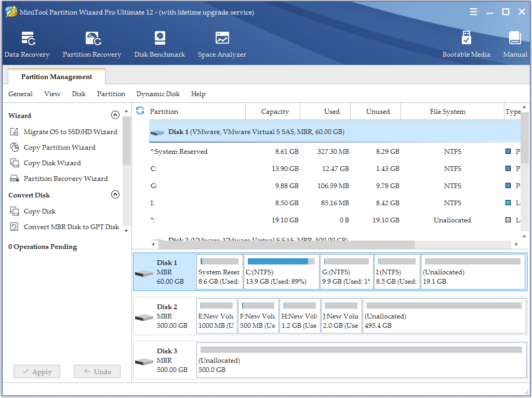Viewport: 532px width, 398px height.
Task: Open the View menu
Action: click(52, 94)
